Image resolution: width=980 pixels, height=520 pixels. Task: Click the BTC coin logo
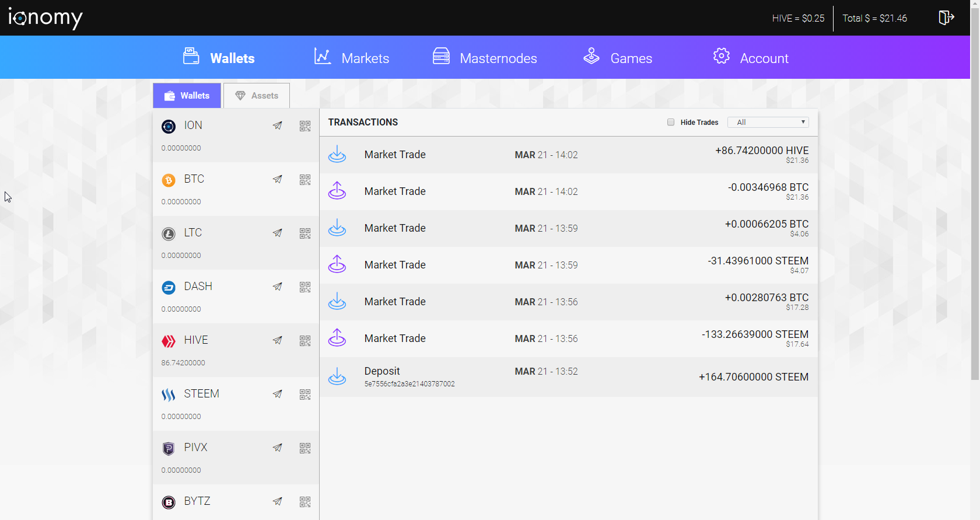(x=169, y=180)
